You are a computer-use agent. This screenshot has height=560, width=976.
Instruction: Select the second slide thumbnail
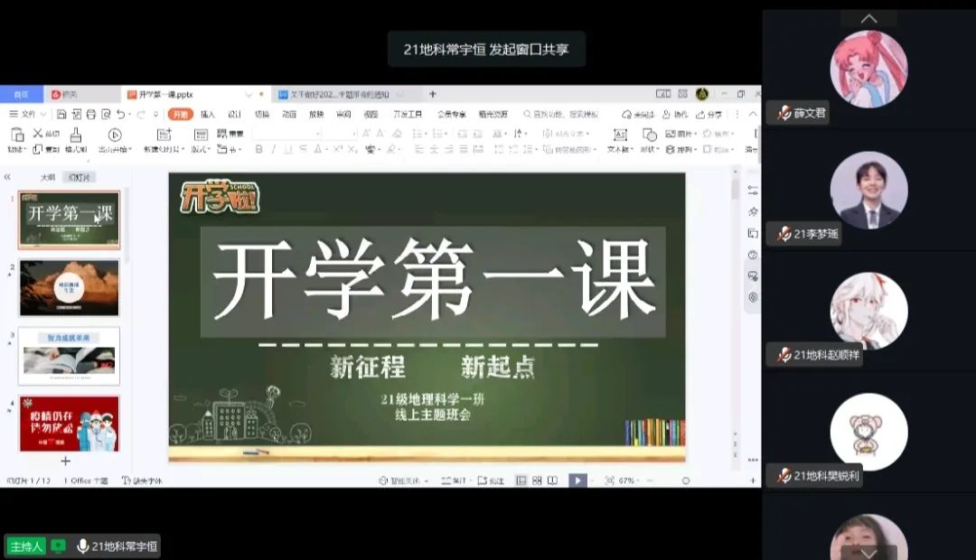(x=69, y=288)
